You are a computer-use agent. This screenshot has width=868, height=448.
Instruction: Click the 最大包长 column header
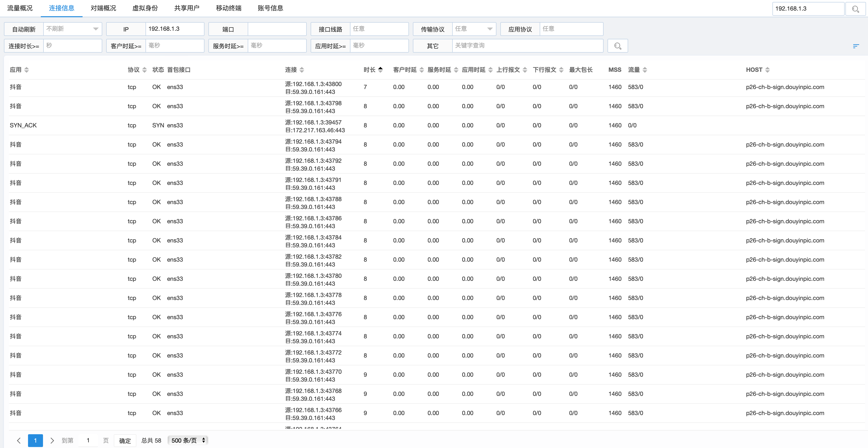click(580, 70)
